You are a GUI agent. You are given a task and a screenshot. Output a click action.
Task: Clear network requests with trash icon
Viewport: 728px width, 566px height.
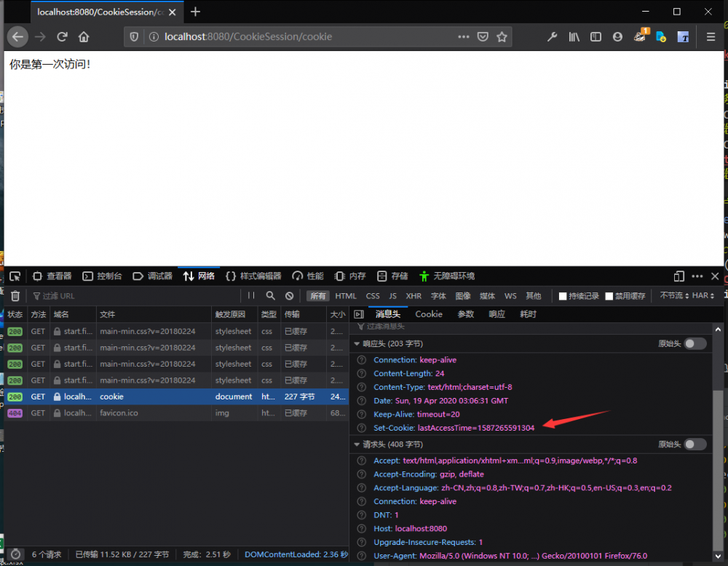15,296
